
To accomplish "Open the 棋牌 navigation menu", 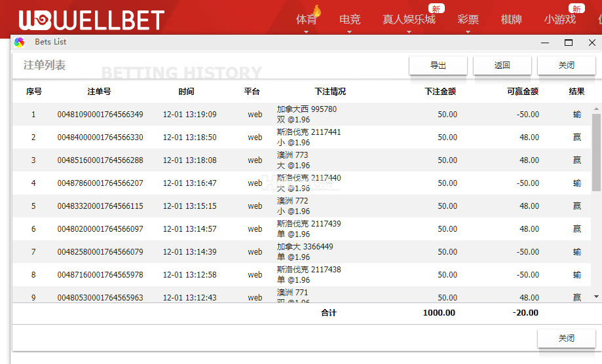I will (511, 20).
